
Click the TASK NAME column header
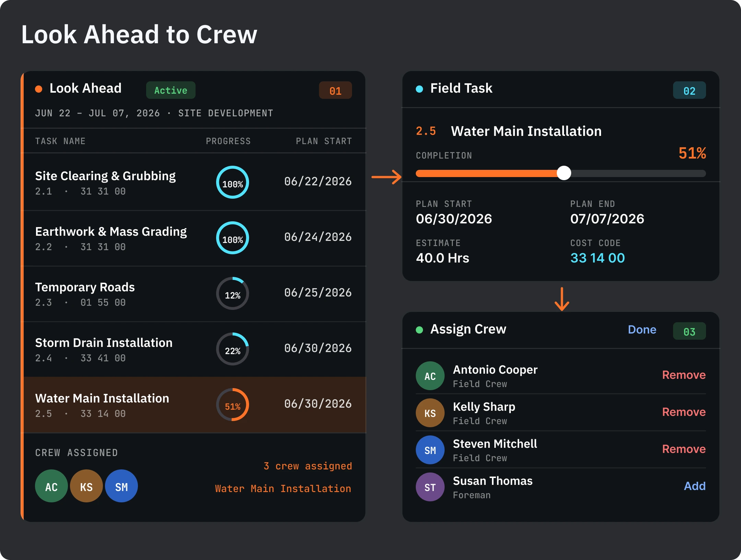[60, 141]
